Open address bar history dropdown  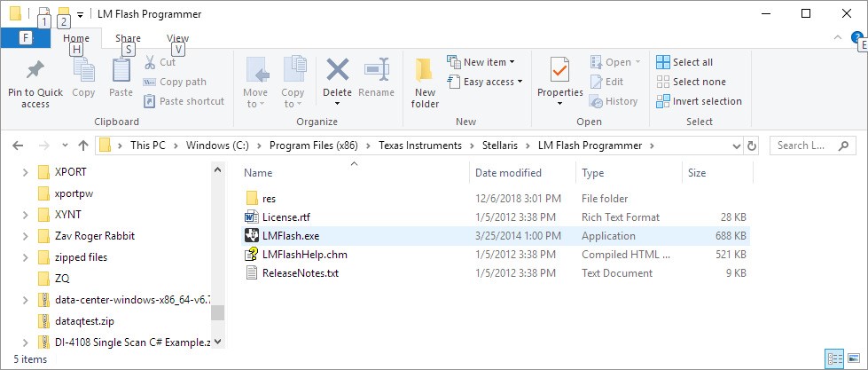tap(737, 146)
